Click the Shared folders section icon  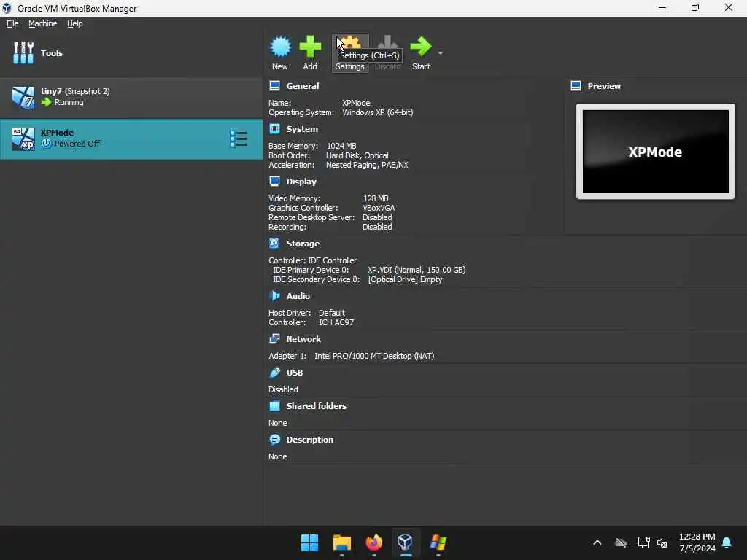pos(274,405)
